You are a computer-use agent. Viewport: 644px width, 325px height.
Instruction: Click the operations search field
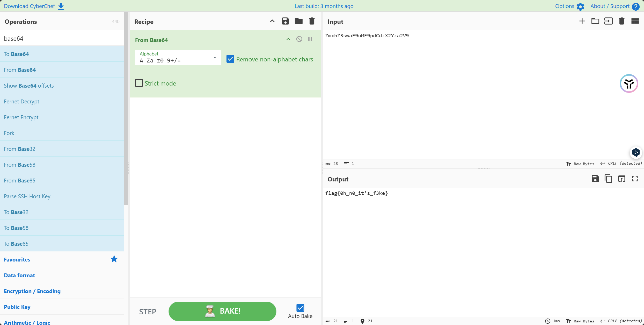(x=62, y=38)
